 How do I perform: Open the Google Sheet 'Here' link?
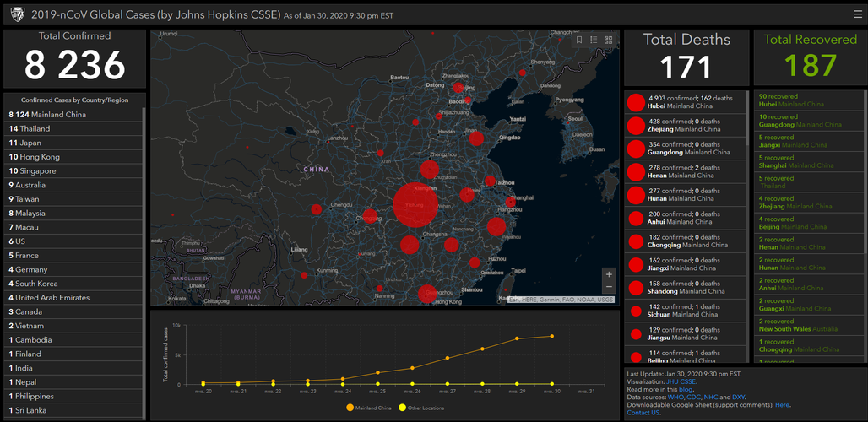[782, 404]
